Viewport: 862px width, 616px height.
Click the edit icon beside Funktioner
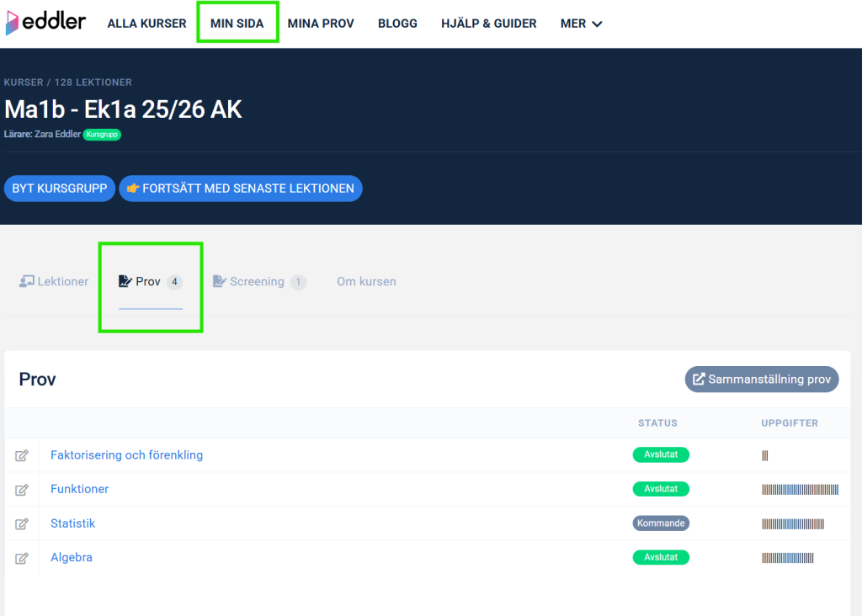(22, 490)
